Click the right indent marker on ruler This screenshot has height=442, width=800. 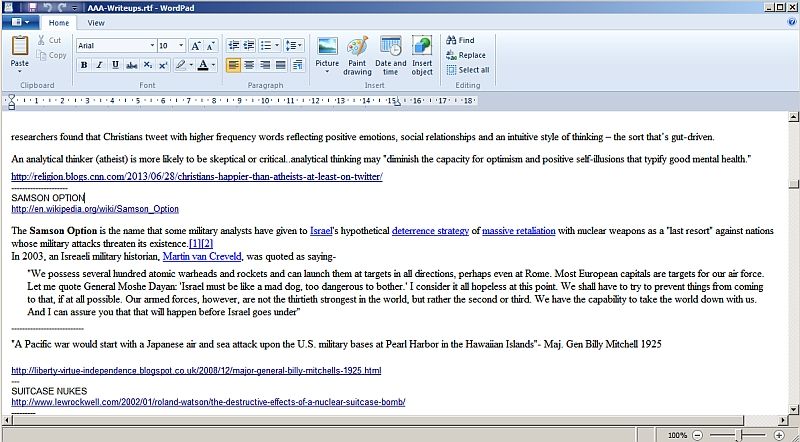398,104
